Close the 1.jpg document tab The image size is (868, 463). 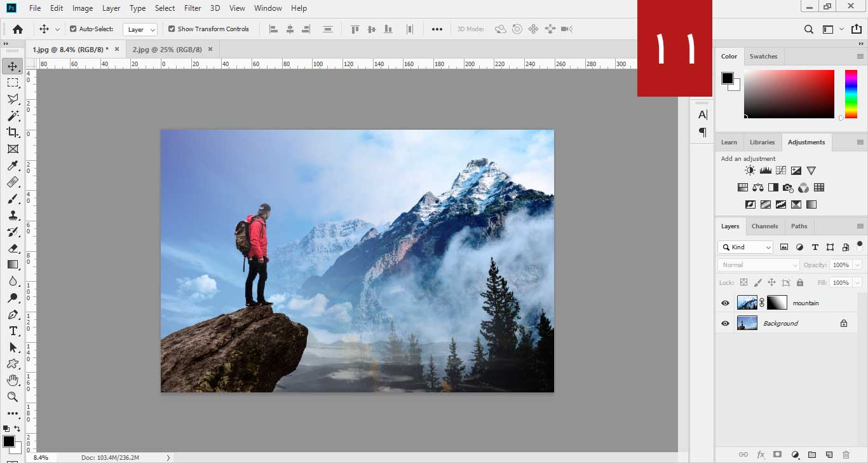point(117,49)
